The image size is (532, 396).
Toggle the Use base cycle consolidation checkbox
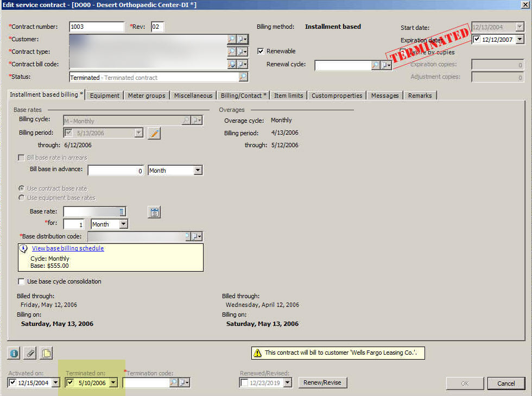click(x=21, y=281)
